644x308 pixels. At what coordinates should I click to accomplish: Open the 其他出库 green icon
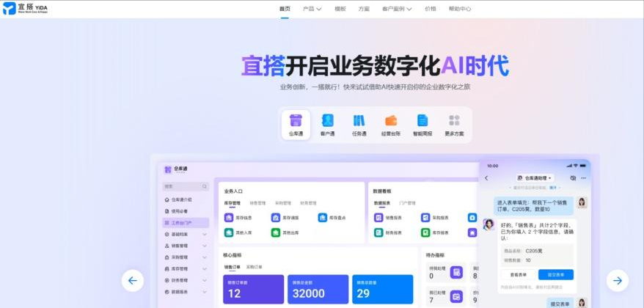tap(276, 232)
